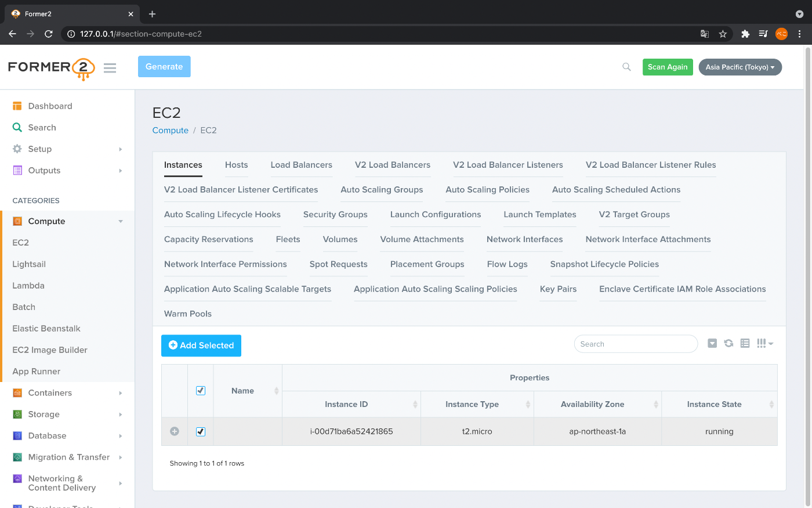
Task: Click the filter dropdown icon beside search
Action: pyautogui.click(x=712, y=343)
